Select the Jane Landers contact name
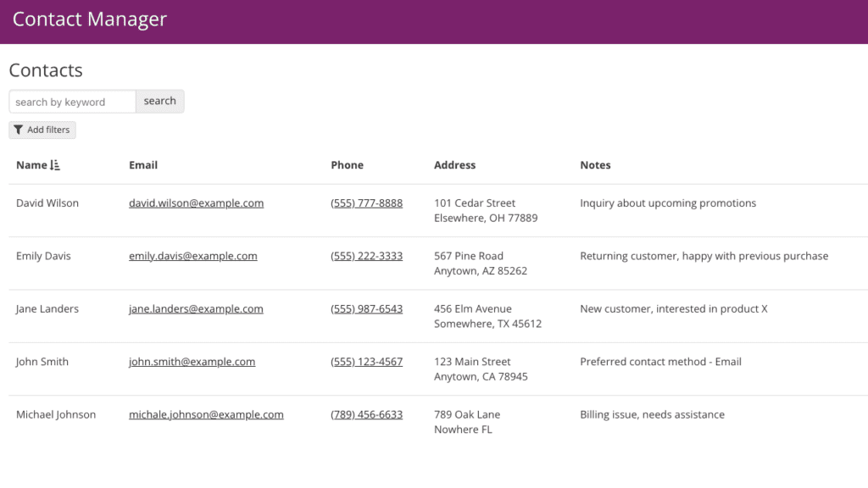The width and height of the screenshot is (868, 488). tap(47, 309)
